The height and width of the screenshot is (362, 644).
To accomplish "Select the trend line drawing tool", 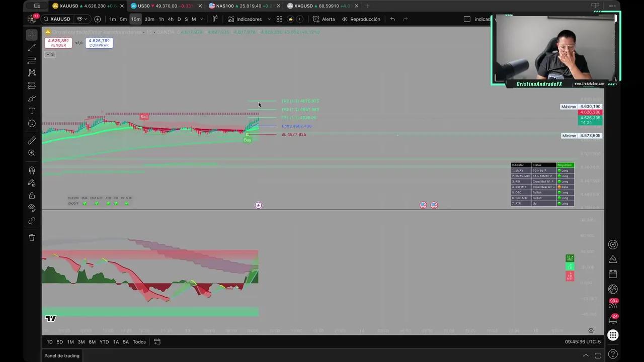I will 32,48.
